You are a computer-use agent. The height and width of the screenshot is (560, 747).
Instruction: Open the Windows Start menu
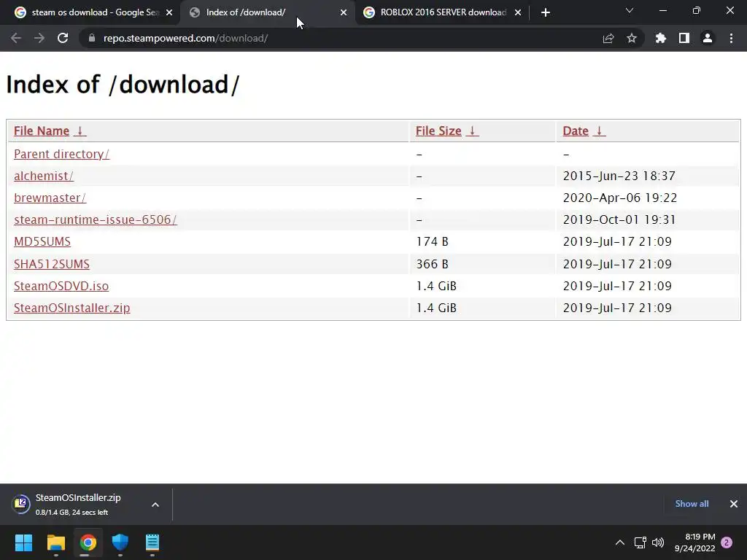[x=23, y=542]
